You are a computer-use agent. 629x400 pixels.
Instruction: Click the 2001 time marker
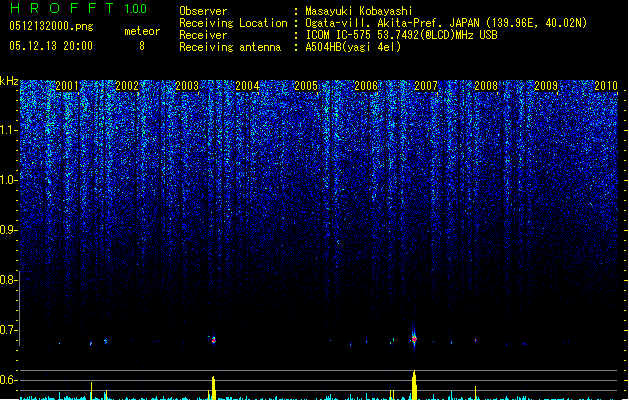coord(67,85)
